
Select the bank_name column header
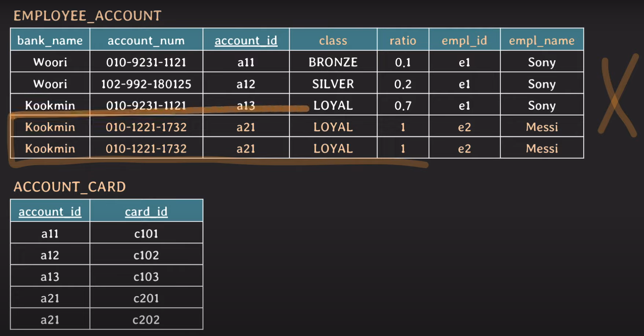point(50,40)
